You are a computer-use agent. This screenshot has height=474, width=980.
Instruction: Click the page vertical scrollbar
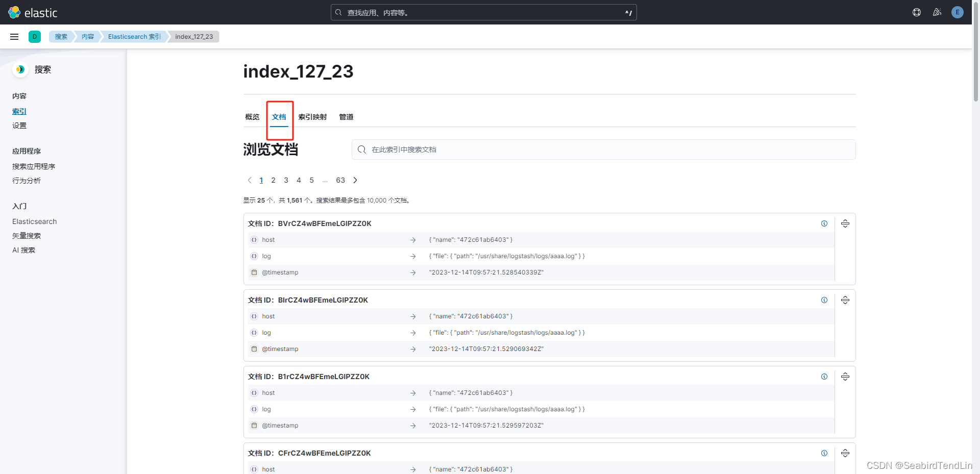(x=976, y=51)
